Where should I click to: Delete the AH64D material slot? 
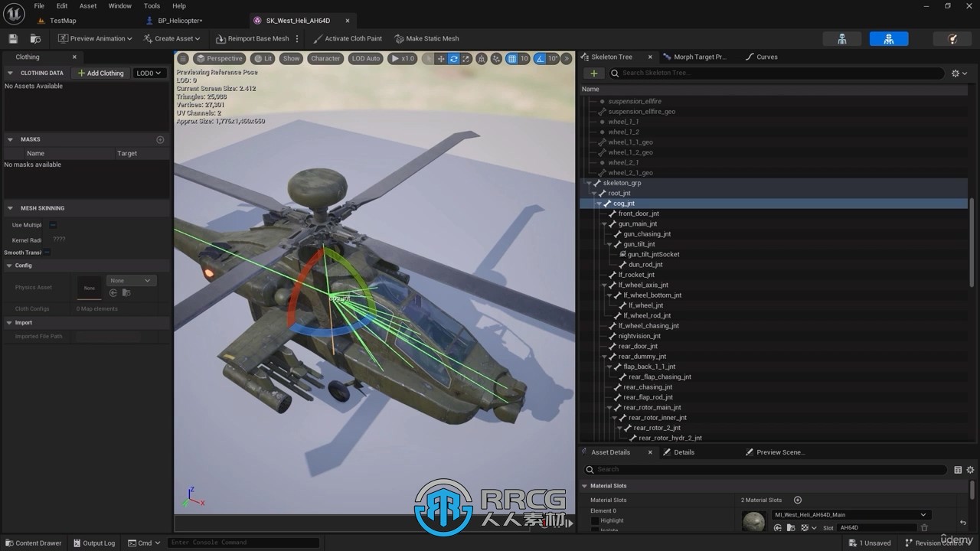924,527
